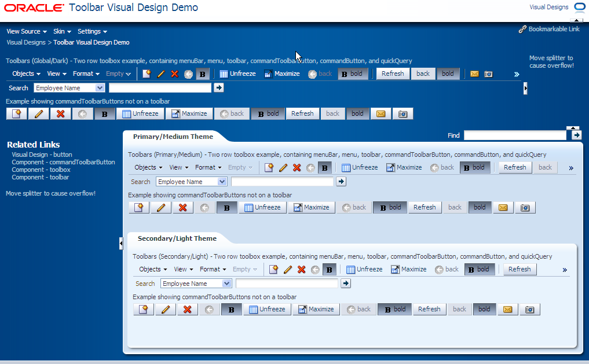Toggle the standalone B icon button in dark section
Viewport: 589px width, 364px height.
point(104,113)
